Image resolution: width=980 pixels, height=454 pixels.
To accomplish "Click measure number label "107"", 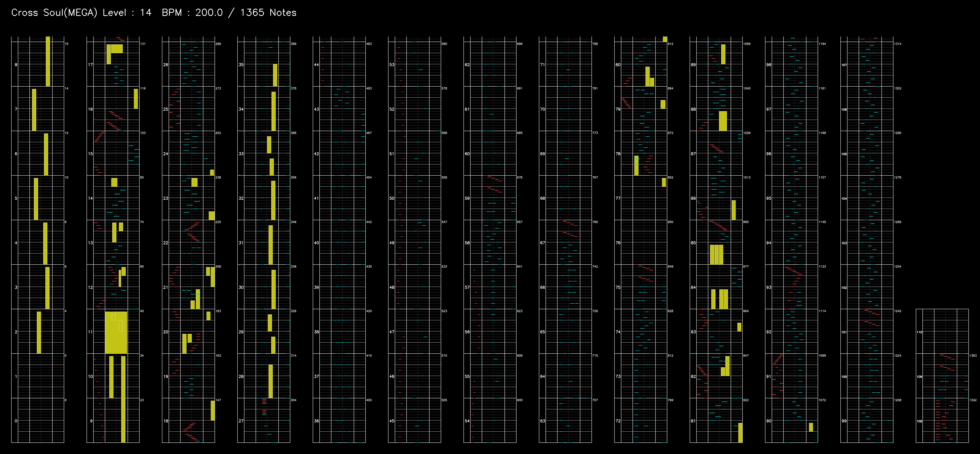I will coord(844,65).
